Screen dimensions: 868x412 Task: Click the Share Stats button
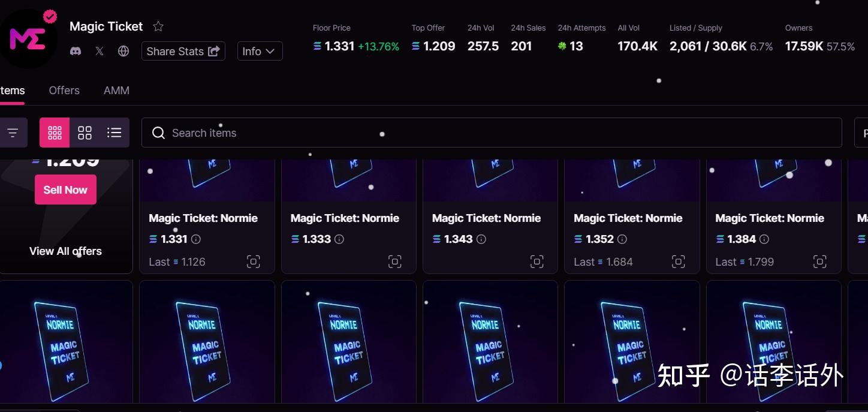tap(183, 51)
